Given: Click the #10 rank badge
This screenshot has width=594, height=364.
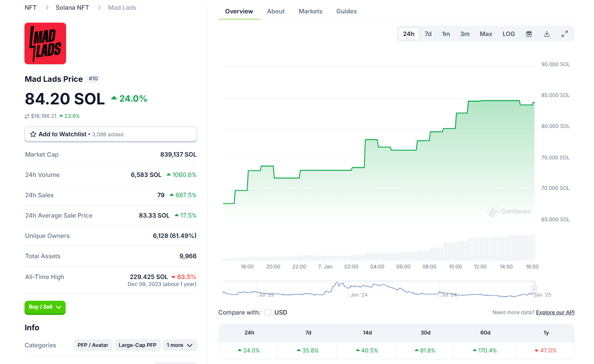Looking at the screenshot, I should tap(93, 79).
